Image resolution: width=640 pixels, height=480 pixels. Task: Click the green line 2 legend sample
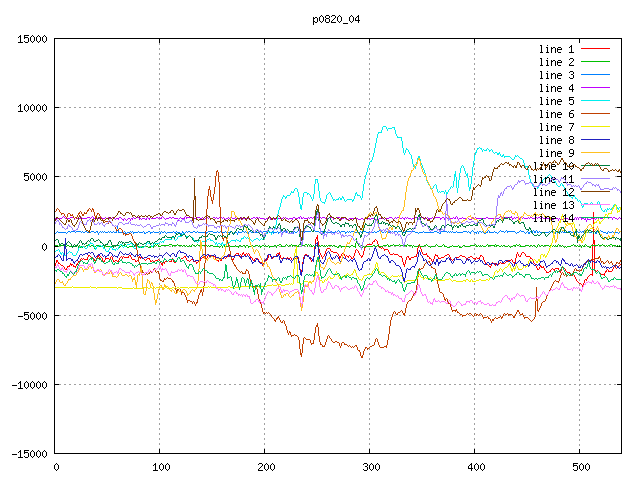595,62
